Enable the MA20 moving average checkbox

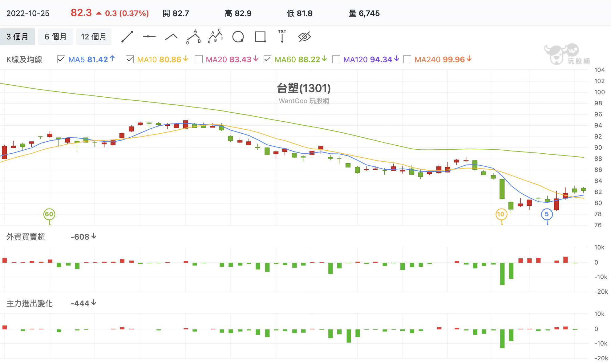[199, 59]
